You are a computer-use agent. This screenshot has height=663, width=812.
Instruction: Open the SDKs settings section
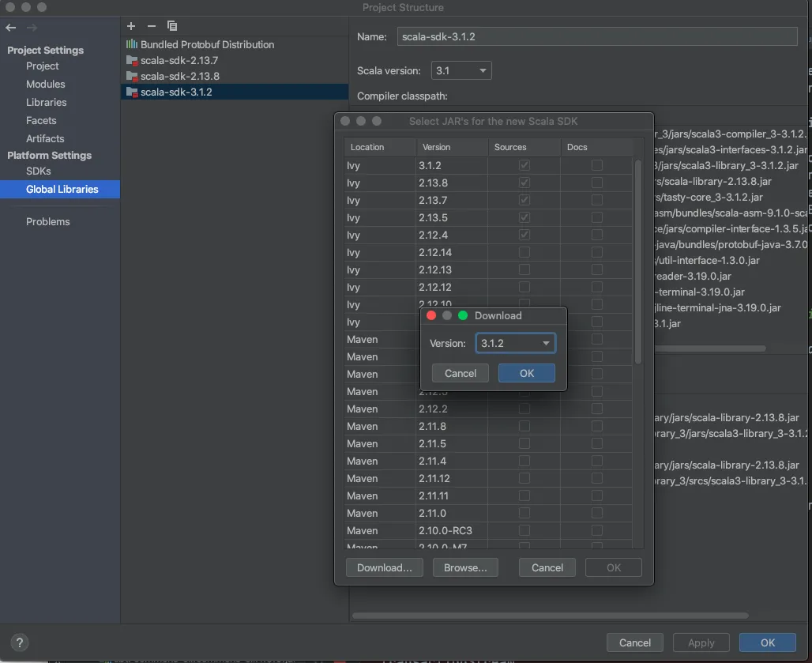pyautogui.click(x=38, y=171)
